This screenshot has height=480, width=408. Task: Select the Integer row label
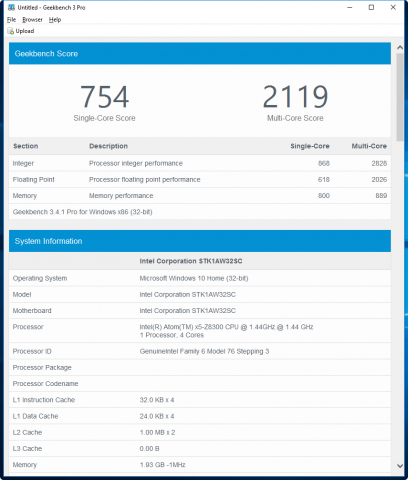23,163
